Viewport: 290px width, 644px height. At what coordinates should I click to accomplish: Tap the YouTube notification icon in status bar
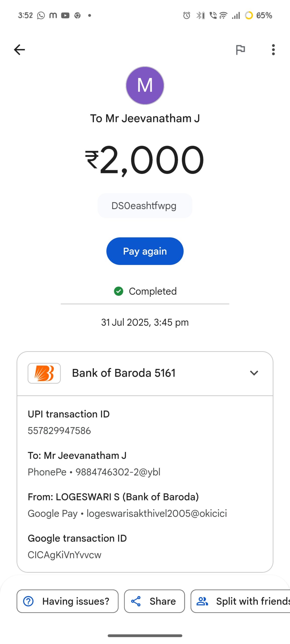click(65, 16)
